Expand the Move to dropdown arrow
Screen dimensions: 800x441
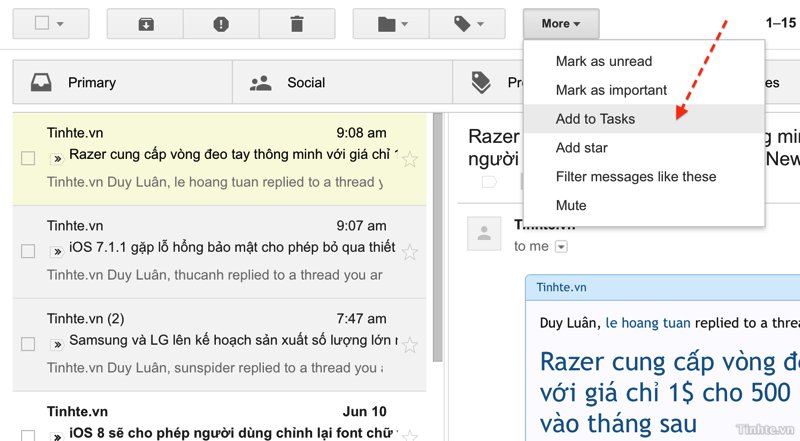pos(405,24)
